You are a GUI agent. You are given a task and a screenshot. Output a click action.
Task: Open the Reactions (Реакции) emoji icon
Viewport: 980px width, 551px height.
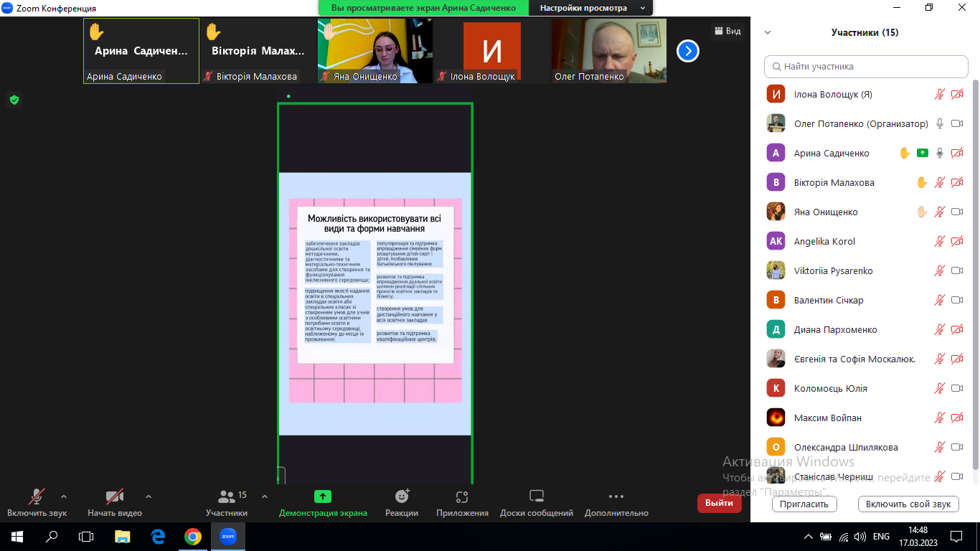(402, 496)
